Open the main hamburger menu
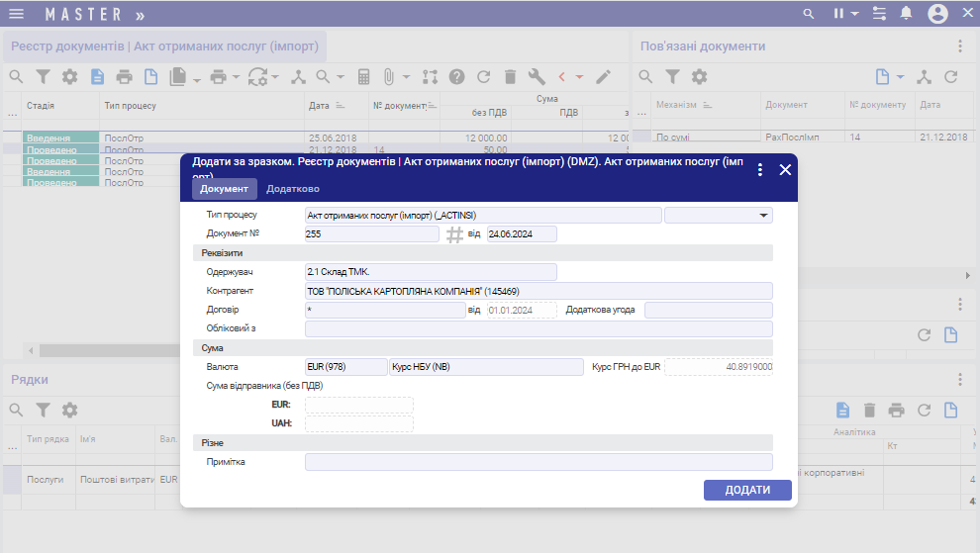This screenshot has width=980, height=553. 16,14
